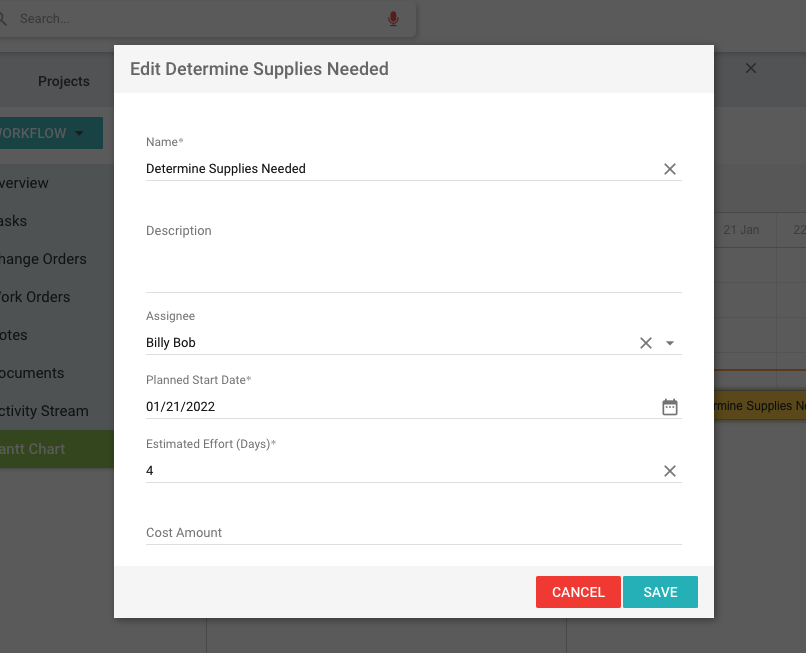Viewport: 806px width, 653px height.
Task: Click the microphone voice search icon
Action: [x=393, y=19]
